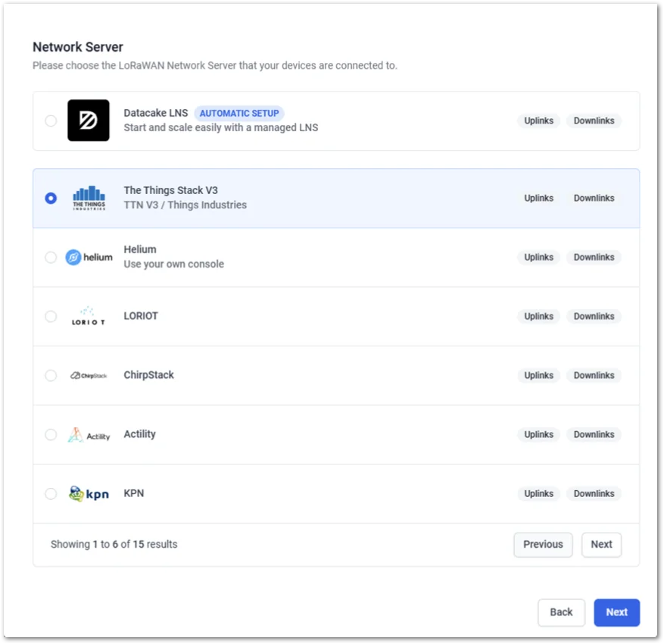
Task: Click the ChirpStack logo
Action: 89,375
